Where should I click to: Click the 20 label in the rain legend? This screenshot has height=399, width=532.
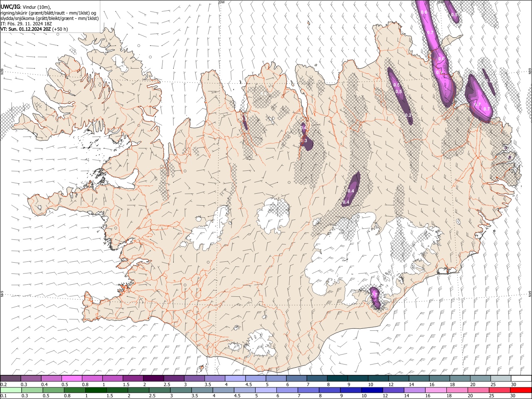470,396
